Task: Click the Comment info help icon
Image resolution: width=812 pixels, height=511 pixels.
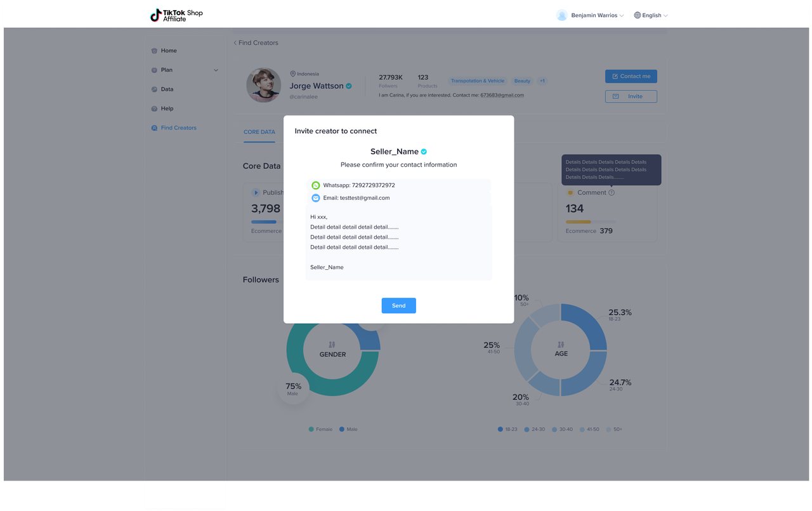Action: 612,192
